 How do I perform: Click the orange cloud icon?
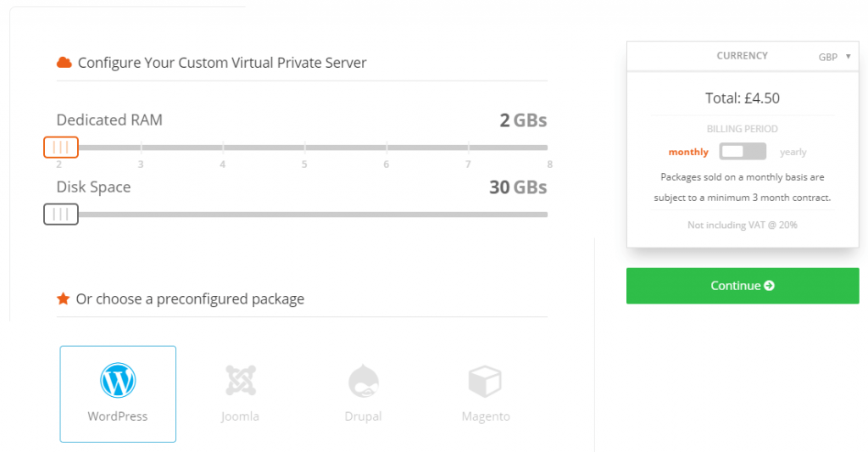coord(64,62)
